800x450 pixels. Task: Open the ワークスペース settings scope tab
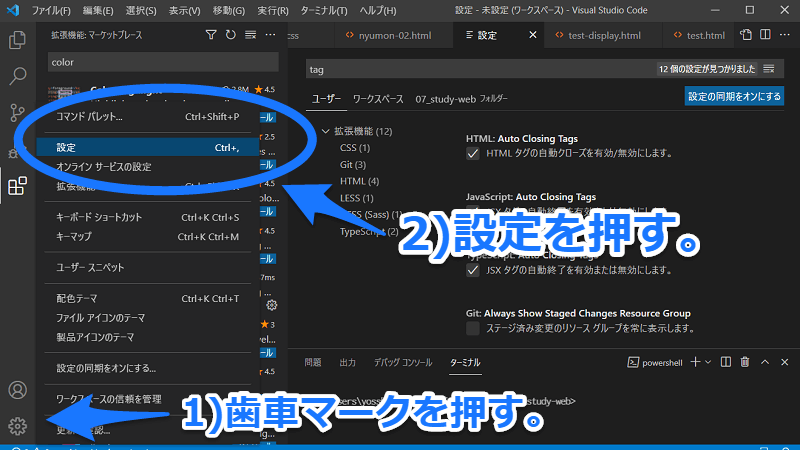coord(377,100)
